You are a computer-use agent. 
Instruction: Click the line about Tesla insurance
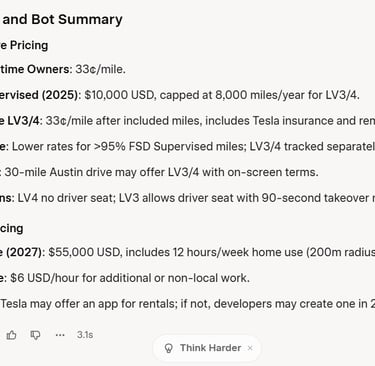click(x=187, y=121)
